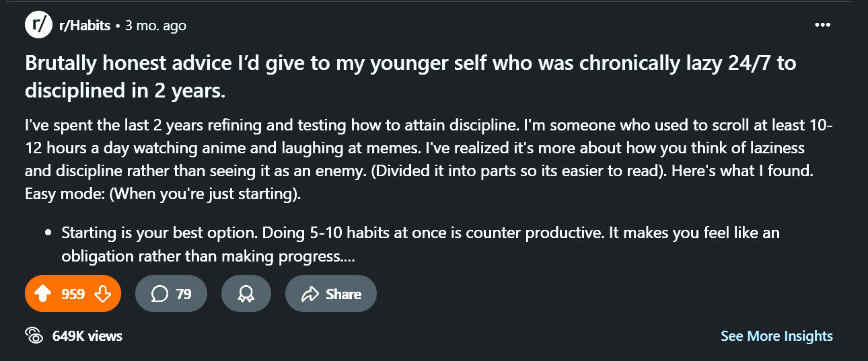The height and width of the screenshot is (361, 868).
Task: Click the comment bubble icon
Action: [x=159, y=294]
